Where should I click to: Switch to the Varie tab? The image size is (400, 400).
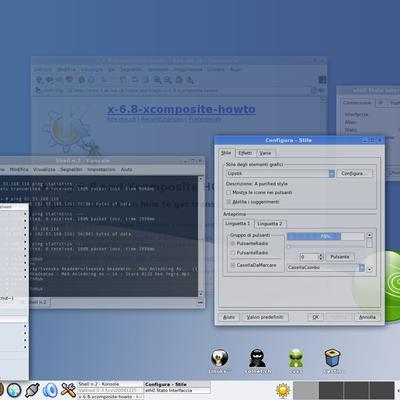tap(265, 153)
